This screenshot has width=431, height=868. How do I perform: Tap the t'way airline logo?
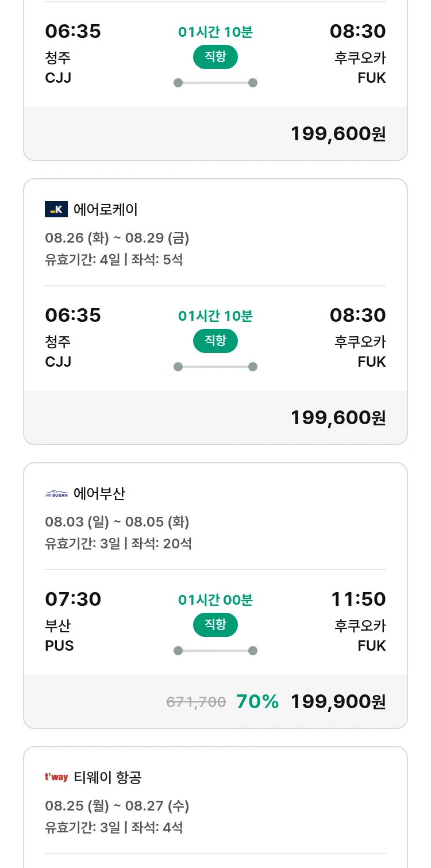point(56,777)
